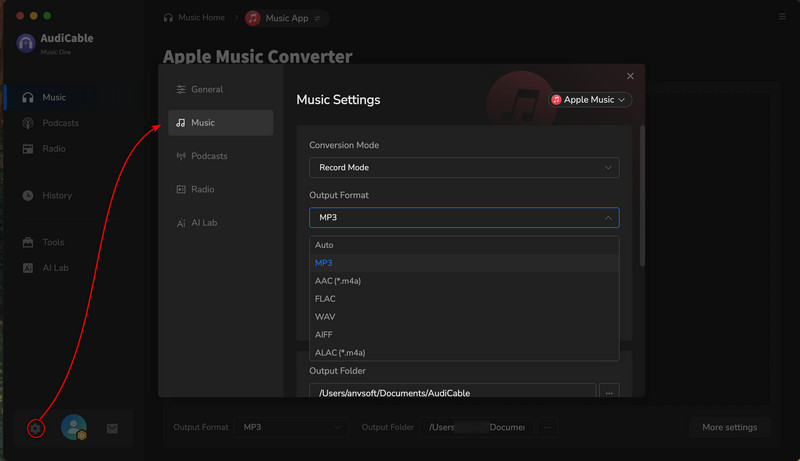Viewport: 800px width, 461px height.
Task: Click the Apple Music Converter heading
Action: pyautogui.click(x=258, y=56)
